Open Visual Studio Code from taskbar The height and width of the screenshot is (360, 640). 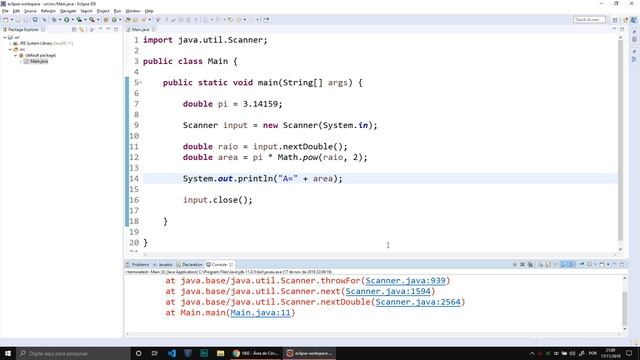click(171, 353)
